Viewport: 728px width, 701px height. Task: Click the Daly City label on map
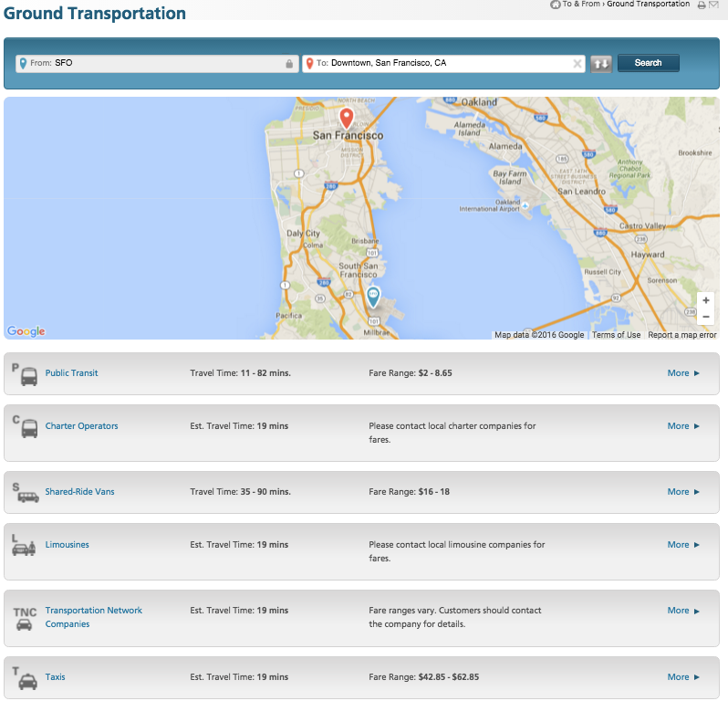[x=303, y=233]
